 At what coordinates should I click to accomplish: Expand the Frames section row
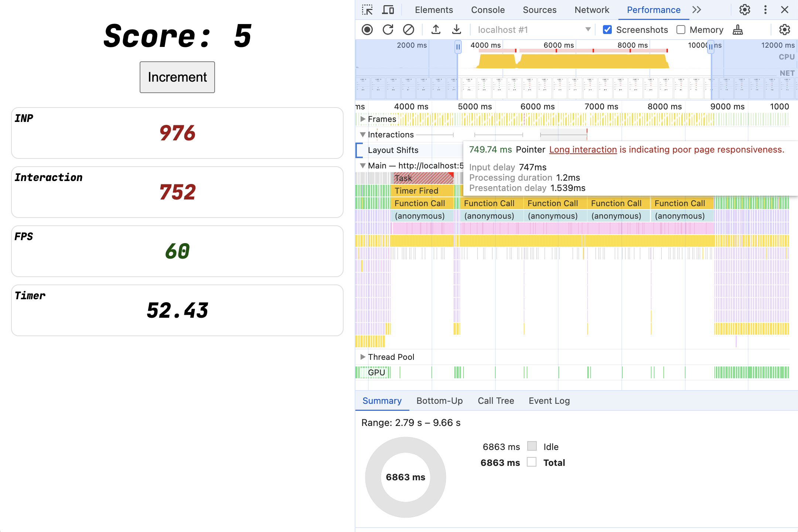pyautogui.click(x=363, y=119)
